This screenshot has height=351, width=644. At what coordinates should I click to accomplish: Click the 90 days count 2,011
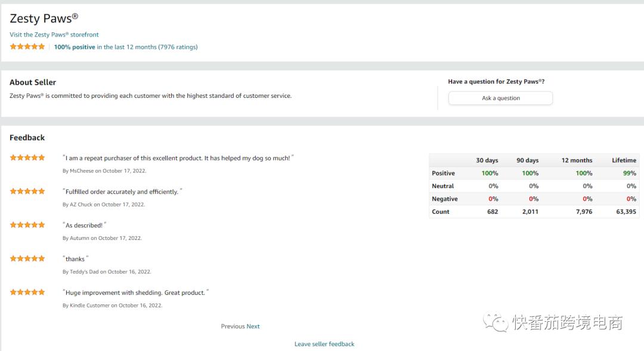pyautogui.click(x=530, y=212)
